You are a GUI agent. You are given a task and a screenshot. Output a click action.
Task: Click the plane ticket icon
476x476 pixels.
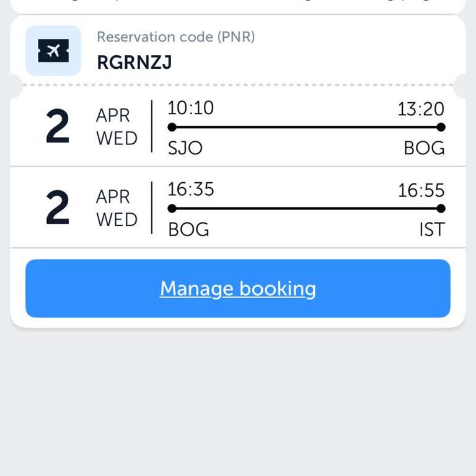pos(53,51)
